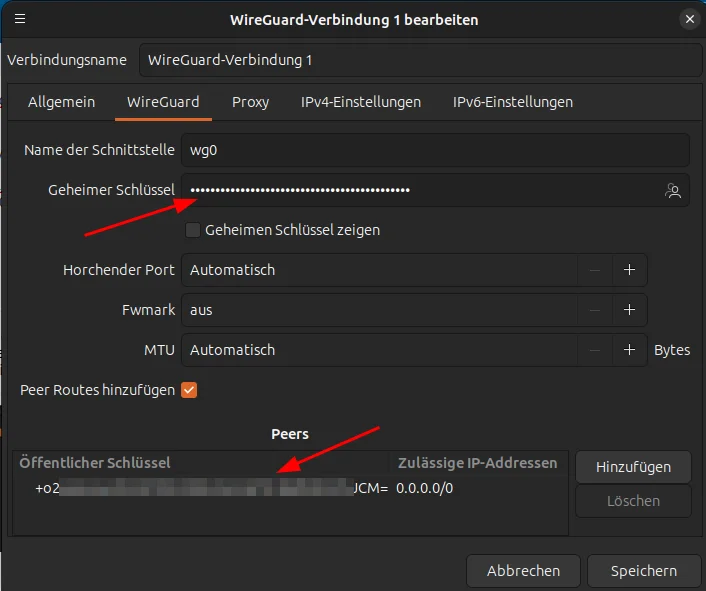Decrease Horchender Port with minus button
Screen dimensions: 706x591
[x=595, y=270]
